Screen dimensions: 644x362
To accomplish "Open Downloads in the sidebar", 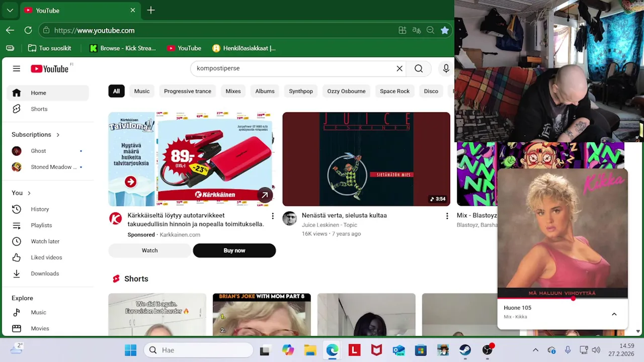I will [x=48, y=274].
